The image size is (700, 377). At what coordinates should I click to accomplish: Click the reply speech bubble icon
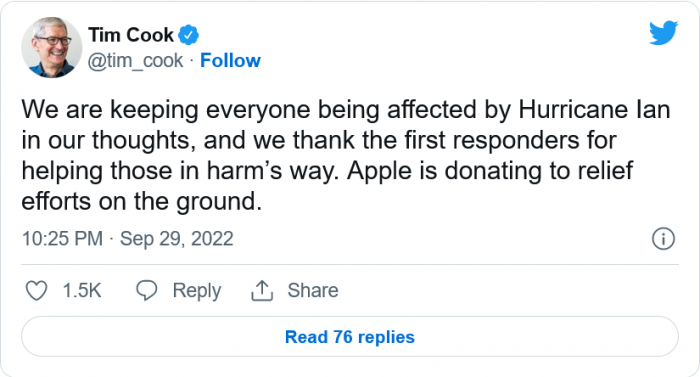[x=146, y=290]
